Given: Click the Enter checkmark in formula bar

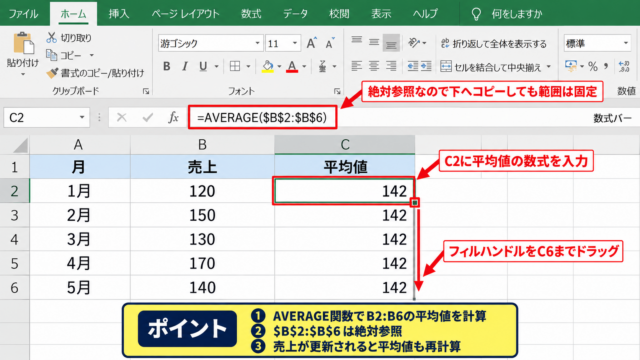Looking at the screenshot, I should point(147,118).
